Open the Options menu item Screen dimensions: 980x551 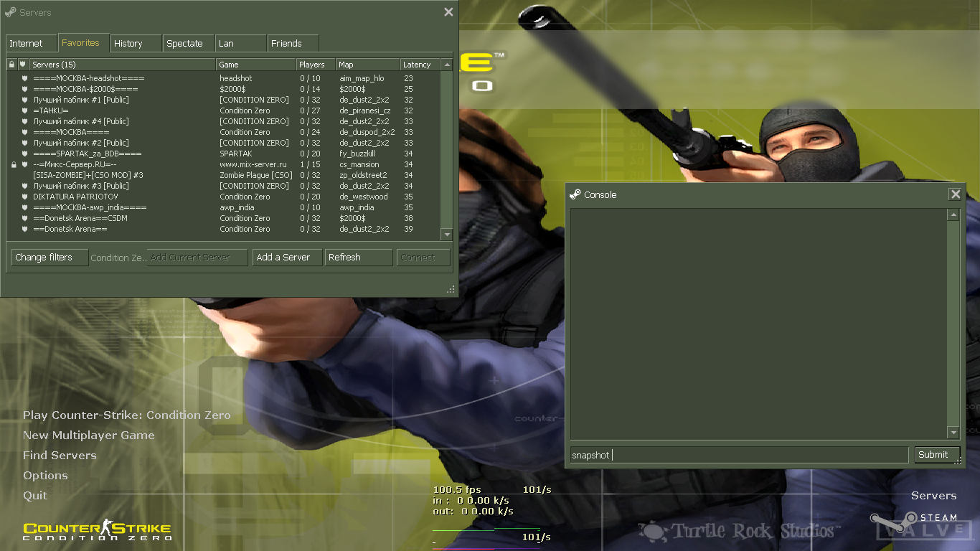tap(45, 475)
